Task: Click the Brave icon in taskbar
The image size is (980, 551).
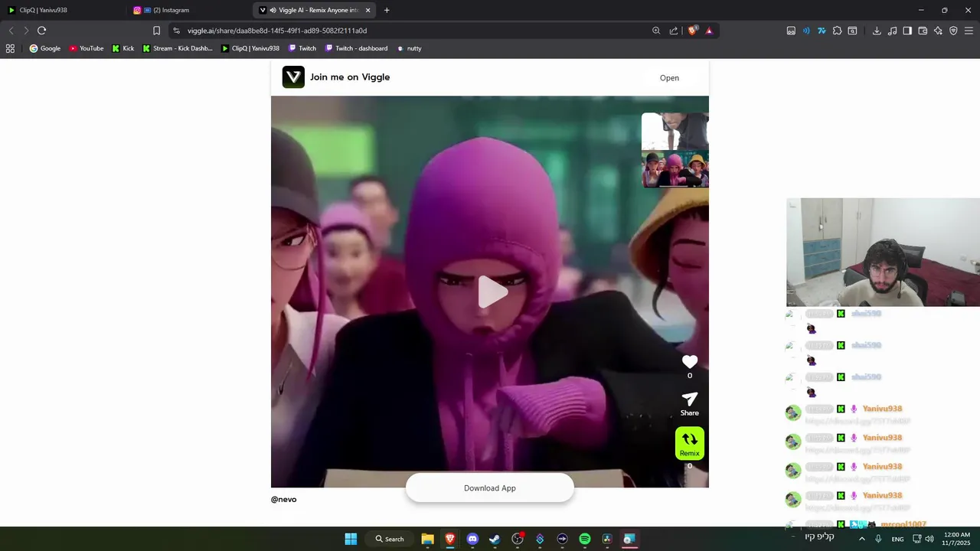Action: point(450,539)
